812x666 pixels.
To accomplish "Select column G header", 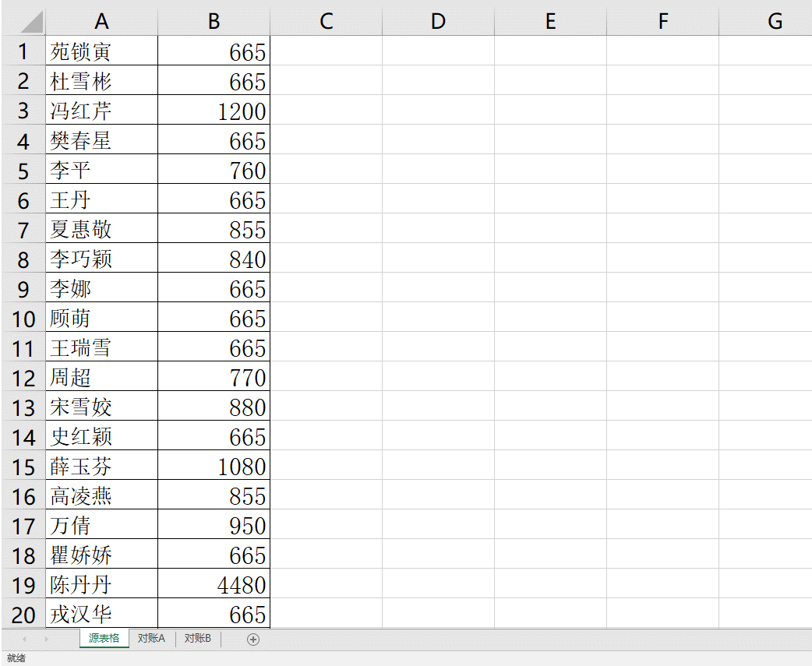I will coord(765,22).
